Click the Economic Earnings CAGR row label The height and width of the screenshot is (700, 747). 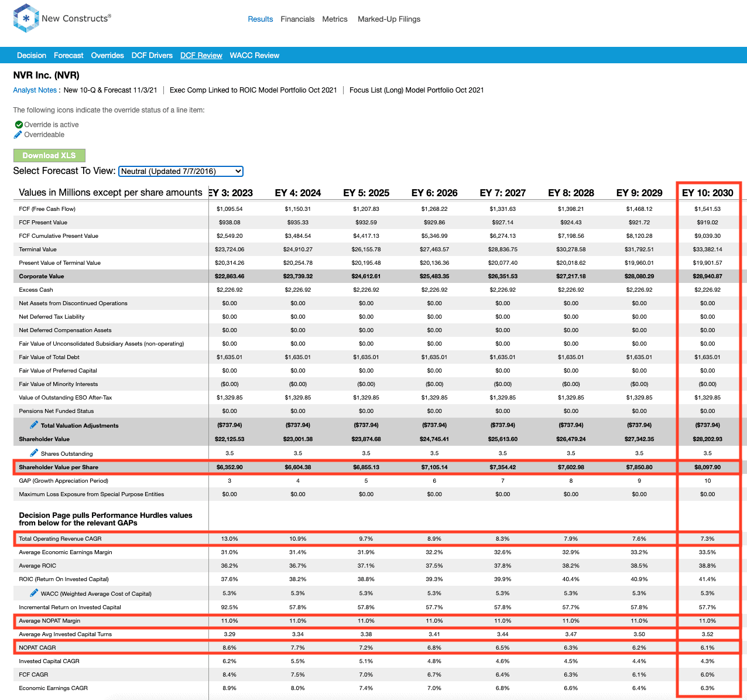pos(53,688)
